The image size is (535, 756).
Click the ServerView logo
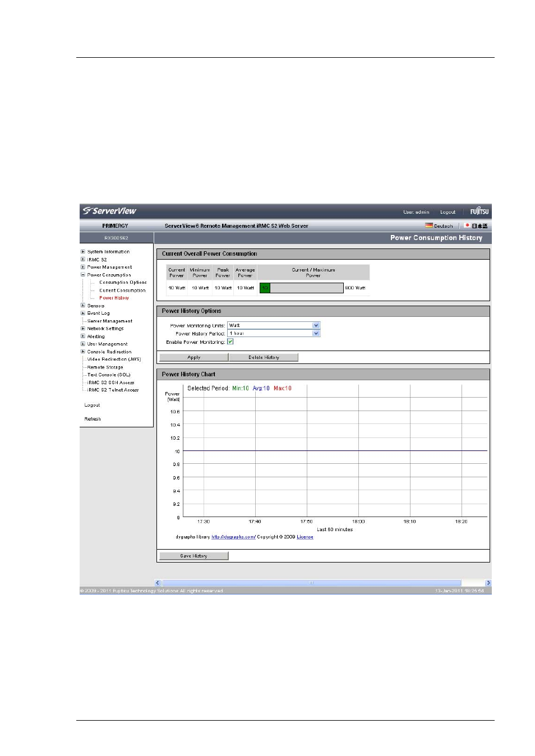click(x=109, y=211)
